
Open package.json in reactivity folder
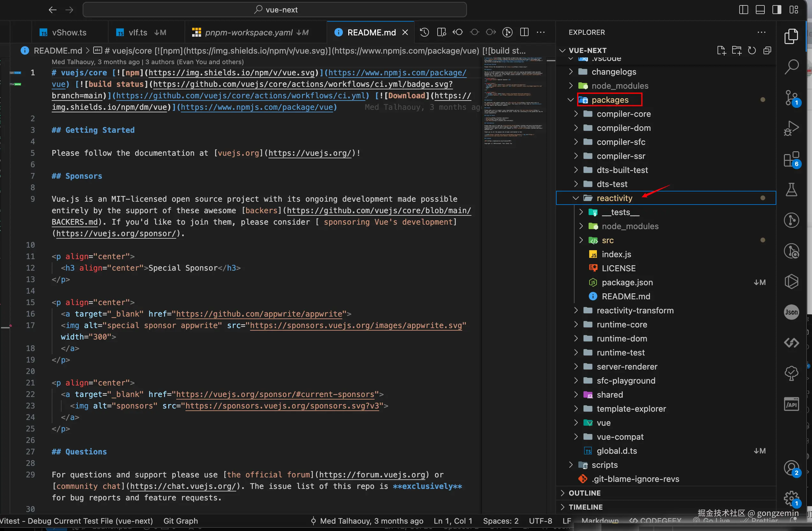coord(627,282)
